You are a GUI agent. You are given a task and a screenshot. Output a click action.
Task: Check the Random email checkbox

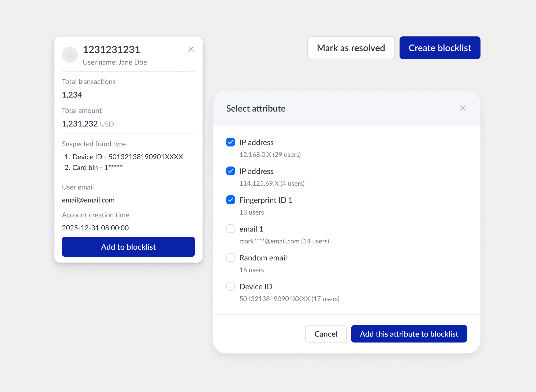coord(230,257)
